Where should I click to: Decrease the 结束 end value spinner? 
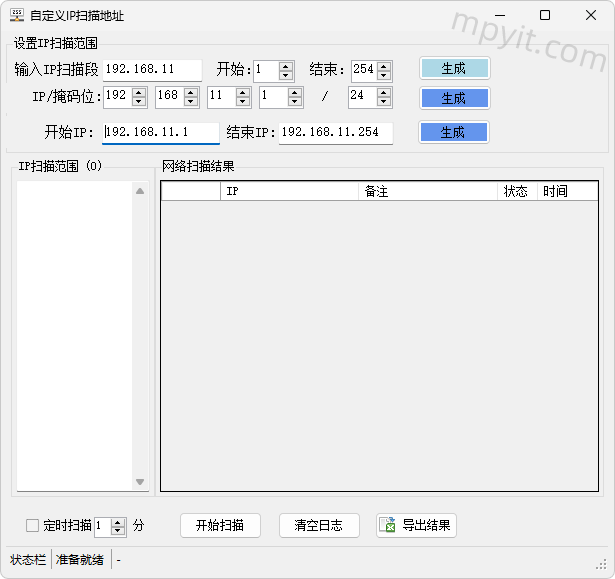[x=384, y=75]
